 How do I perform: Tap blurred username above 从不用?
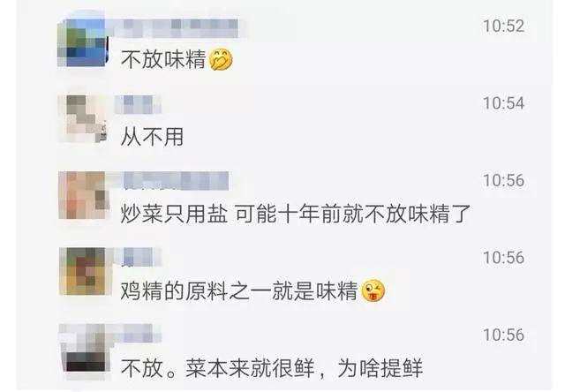click(138, 104)
